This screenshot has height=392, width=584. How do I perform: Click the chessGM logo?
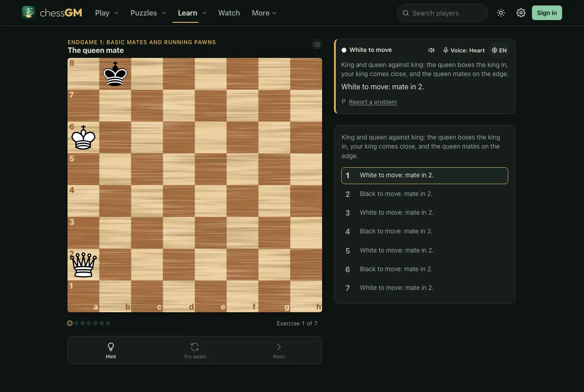click(x=52, y=13)
